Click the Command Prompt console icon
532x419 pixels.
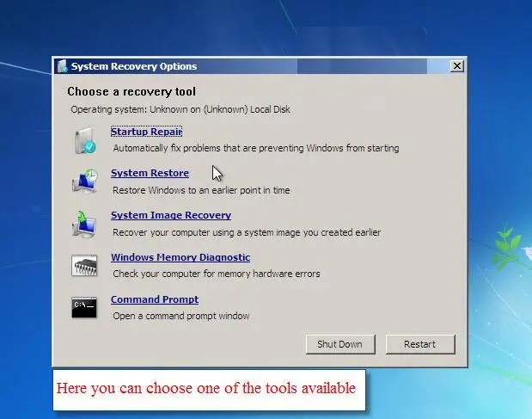pos(84,308)
